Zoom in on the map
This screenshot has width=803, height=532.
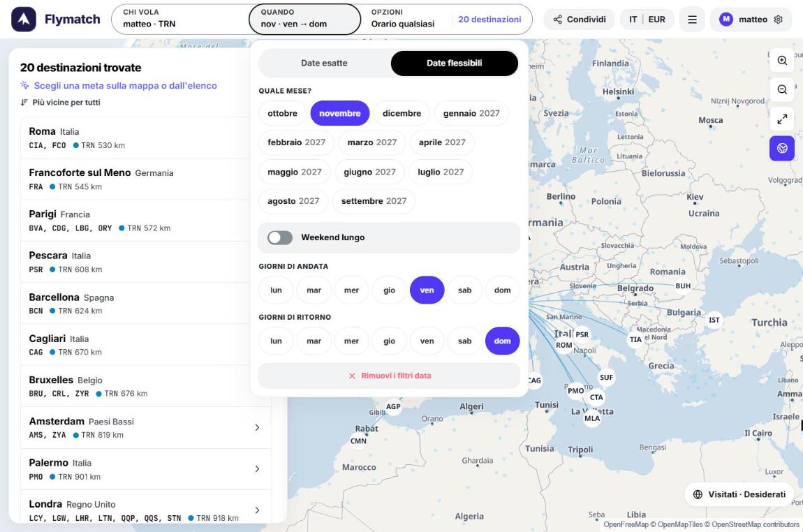[782, 61]
